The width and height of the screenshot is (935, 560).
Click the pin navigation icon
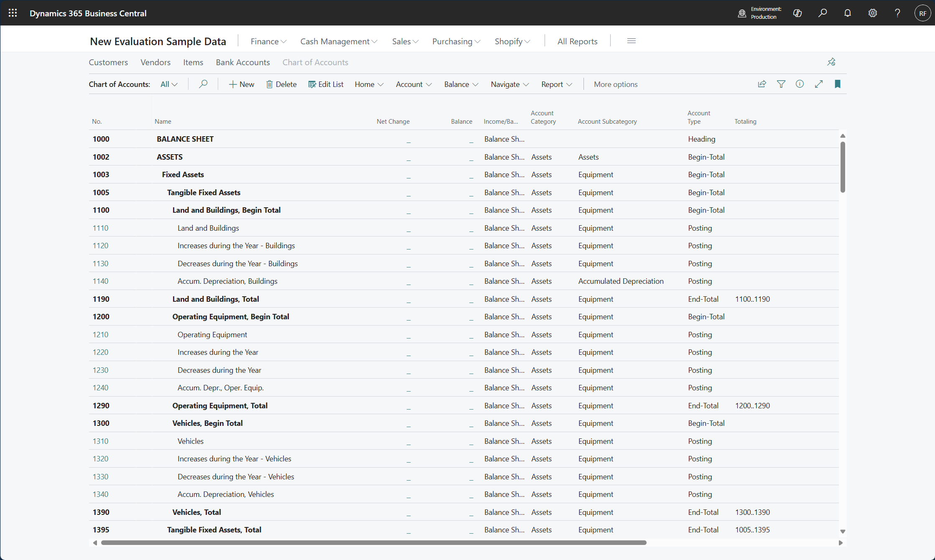click(x=831, y=62)
